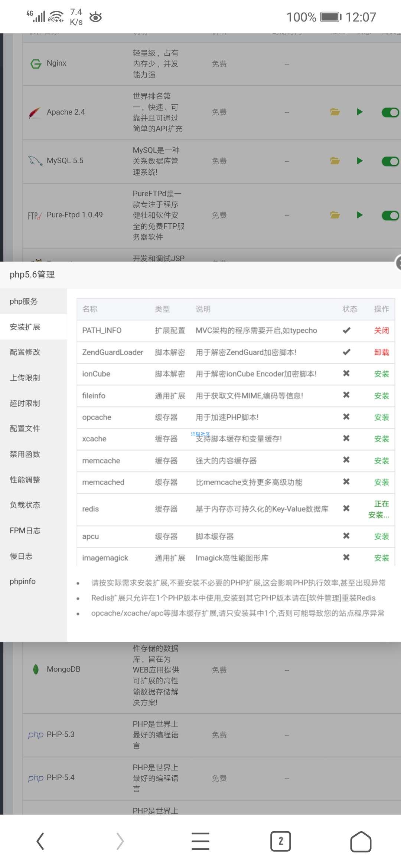Open the browser menu icon
Screen dimensions: 401x868
[x=200, y=841]
